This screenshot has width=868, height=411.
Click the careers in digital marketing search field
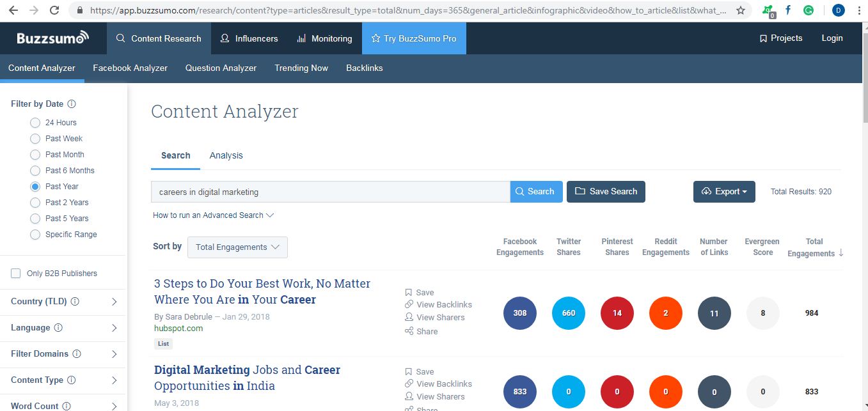point(330,192)
